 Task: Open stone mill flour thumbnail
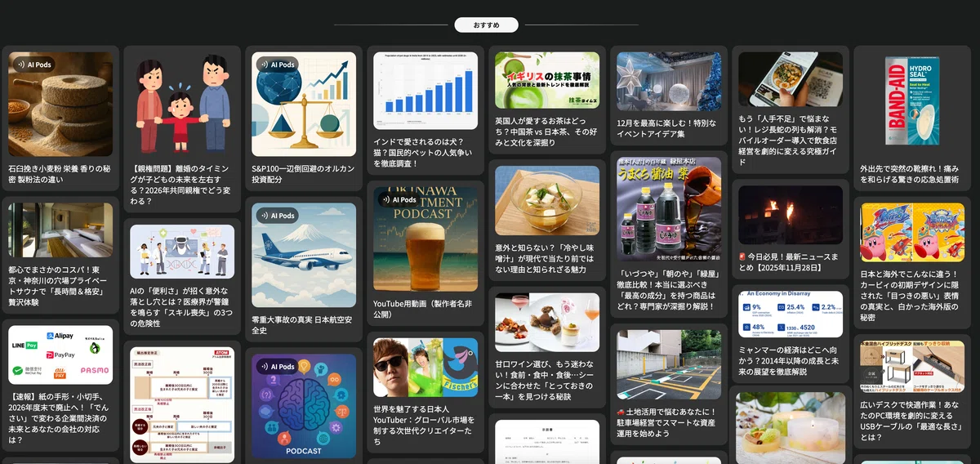pyautogui.click(x=60, y=104)
